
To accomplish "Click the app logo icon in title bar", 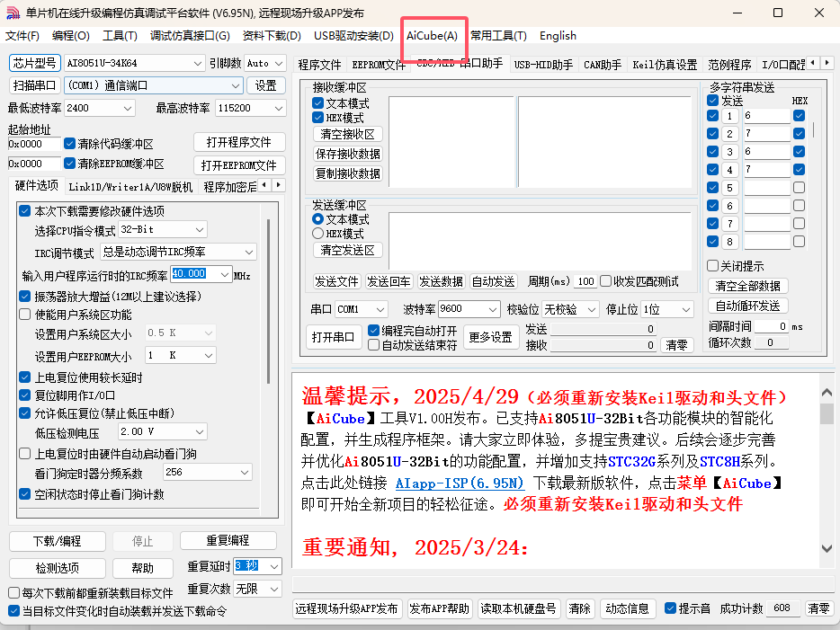I will pos(13,13).
